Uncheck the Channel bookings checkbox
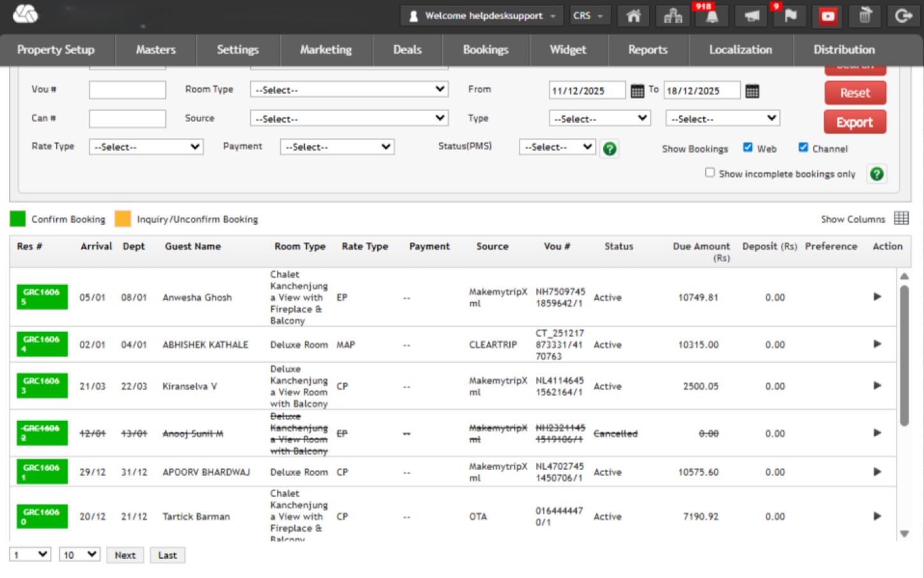 [x=803, y=148]
